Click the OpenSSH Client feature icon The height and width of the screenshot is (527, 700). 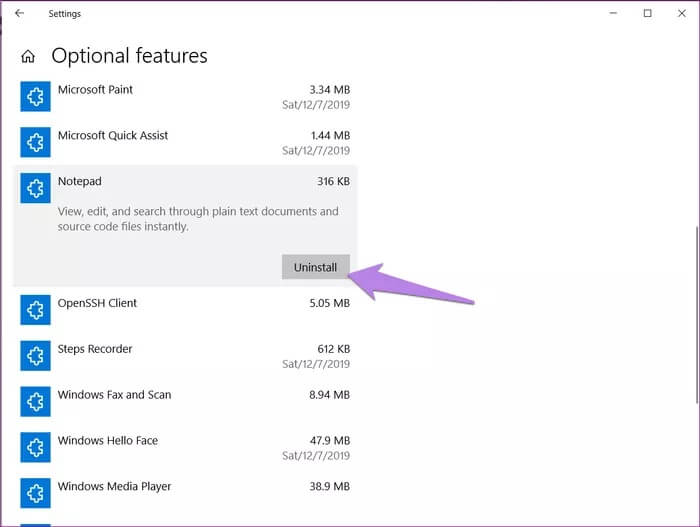[35, 310]
